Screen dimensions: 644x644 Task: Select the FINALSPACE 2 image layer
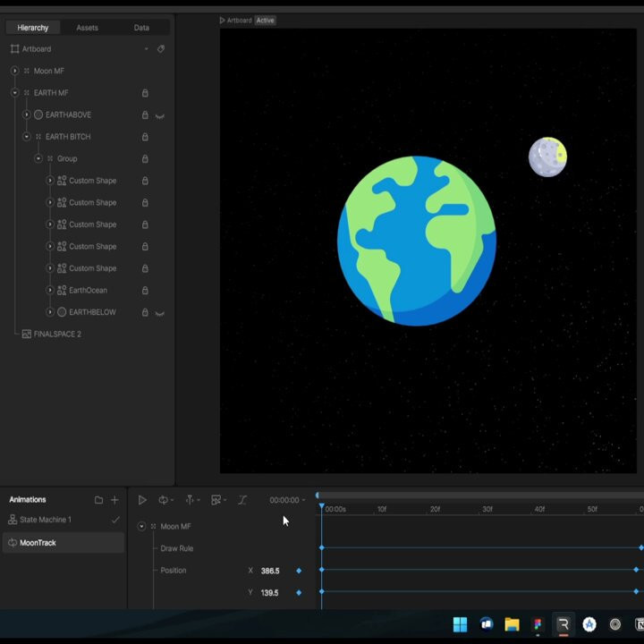(57, 335)
